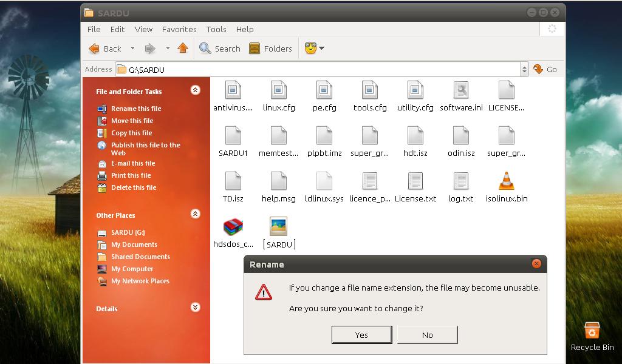622x364 pixels.
Task: Confirm rename by clicking Yes
Action: pos(361,335)
